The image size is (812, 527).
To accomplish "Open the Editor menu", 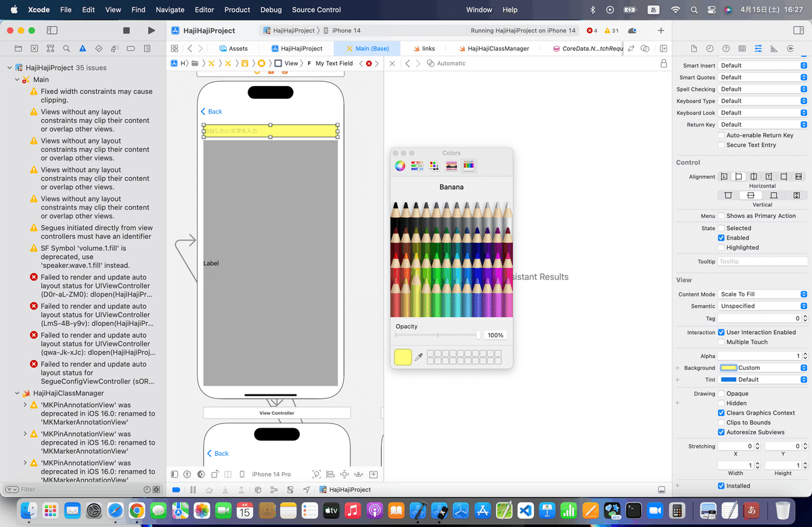I will (x=204, y=9).
